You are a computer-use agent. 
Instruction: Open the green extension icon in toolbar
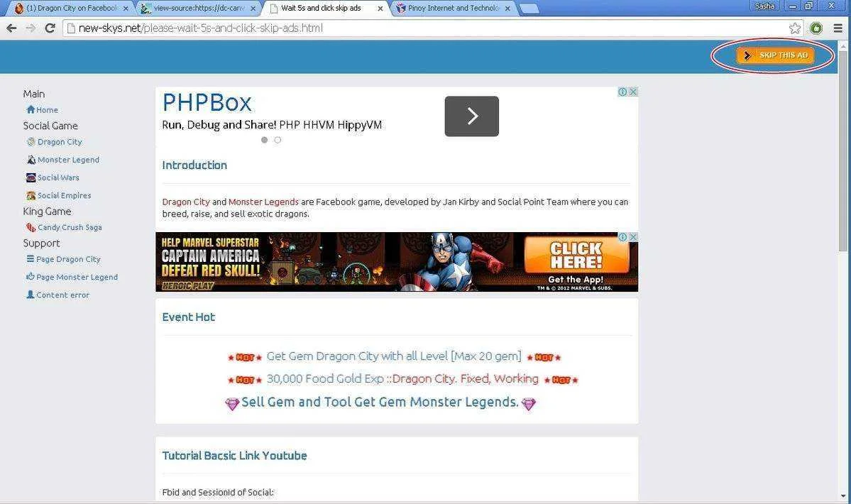816,28
